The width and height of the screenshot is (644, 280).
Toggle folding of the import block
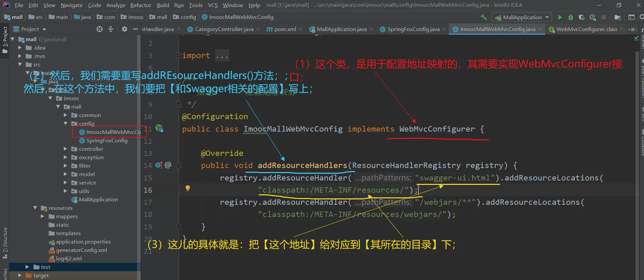pyautogui.click(x=179, y=55)
